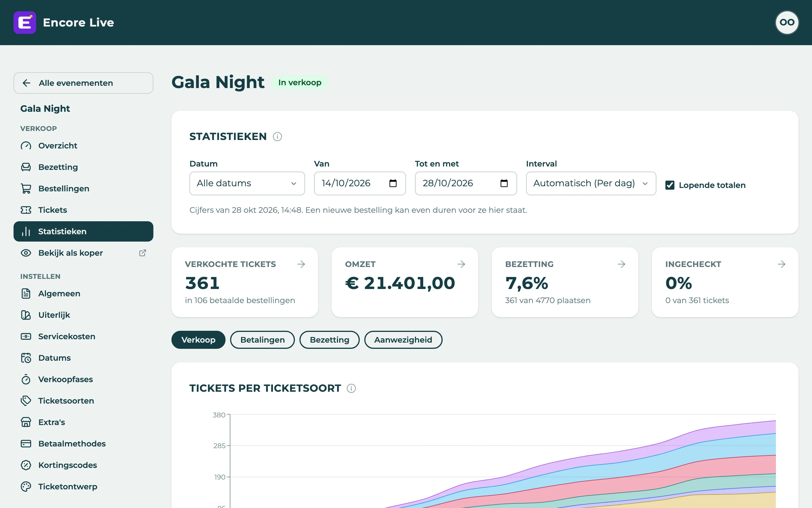Open the Tot en met calendar icon
The image size is (812, 508).
click(x=504, y=183)
